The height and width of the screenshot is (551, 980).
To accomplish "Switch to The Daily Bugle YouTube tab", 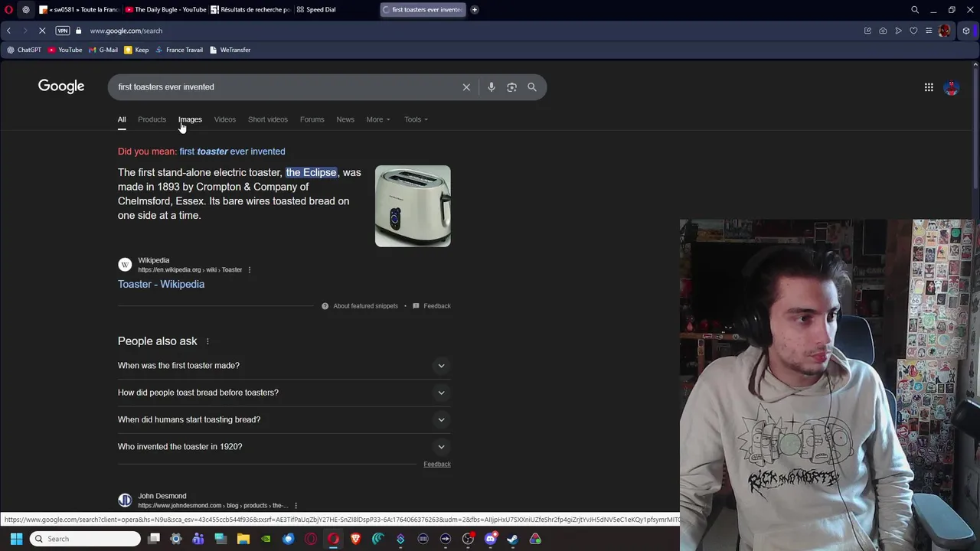I will (x=165, y=10).
